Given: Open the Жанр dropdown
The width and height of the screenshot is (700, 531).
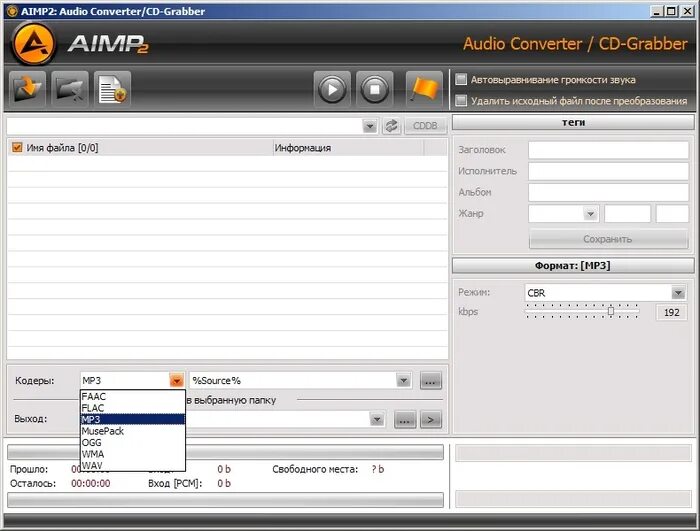Looking at the screenshot, I should tap(590, 214).
